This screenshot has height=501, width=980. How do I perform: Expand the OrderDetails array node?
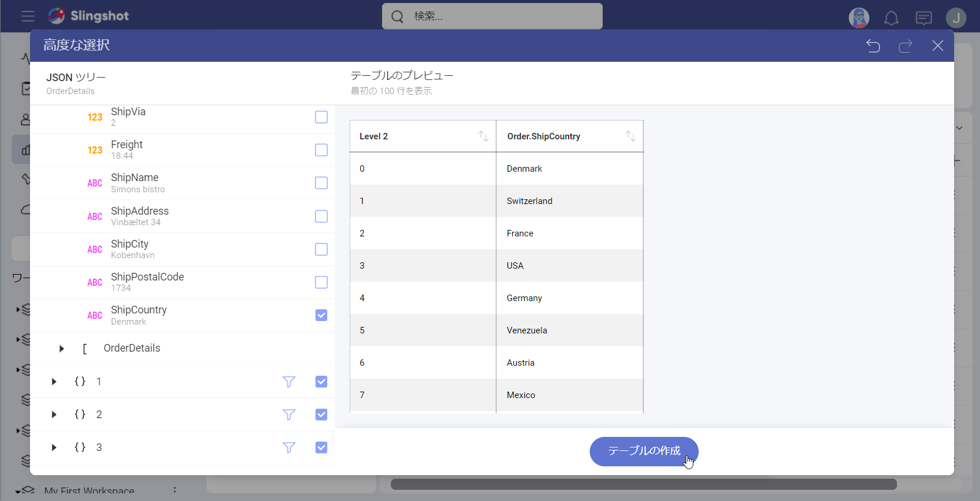(x=62, y=349)
